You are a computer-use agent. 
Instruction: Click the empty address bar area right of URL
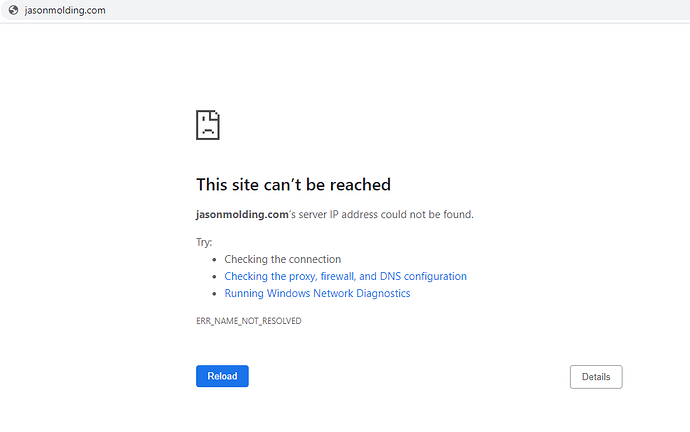pyautogui.click(x=400, y=10)
